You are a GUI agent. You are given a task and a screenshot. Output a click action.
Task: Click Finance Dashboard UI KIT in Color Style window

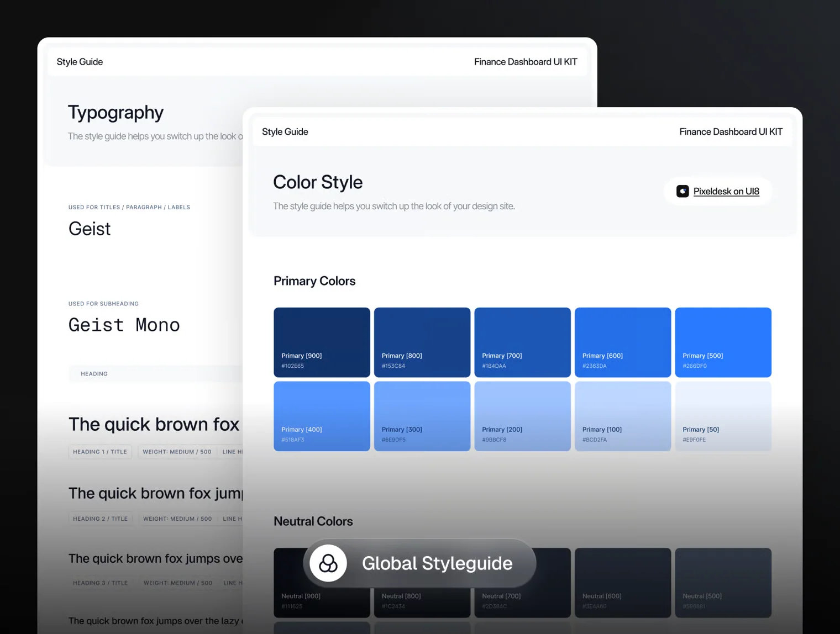(731, 131)
